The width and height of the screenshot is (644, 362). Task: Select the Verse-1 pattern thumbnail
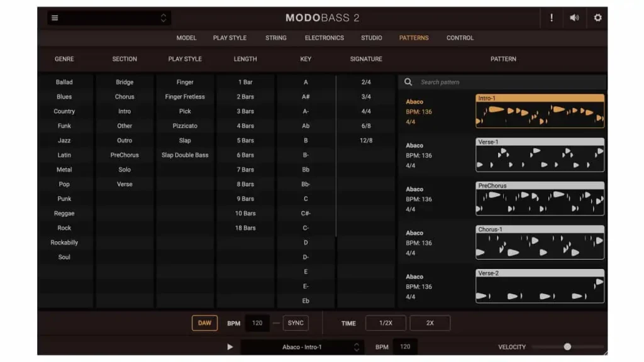click(540, 155)
